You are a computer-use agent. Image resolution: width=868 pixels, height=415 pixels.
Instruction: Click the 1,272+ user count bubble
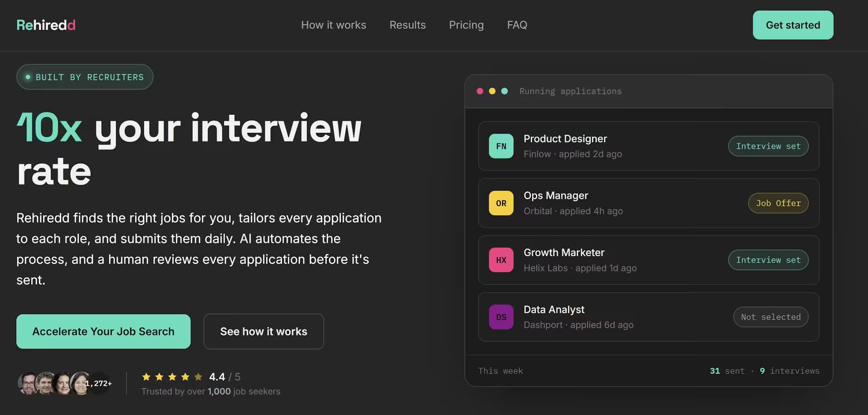[100, 383]
